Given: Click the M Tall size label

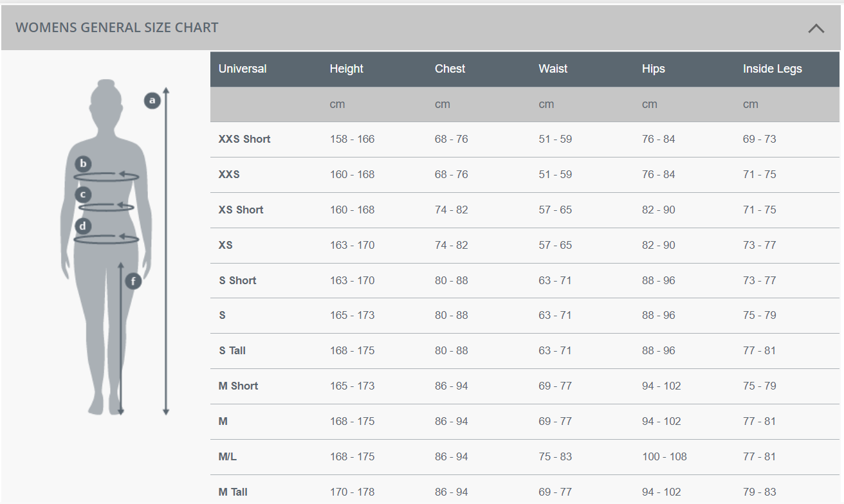Looking at the screenshot, I should (233, 492).
